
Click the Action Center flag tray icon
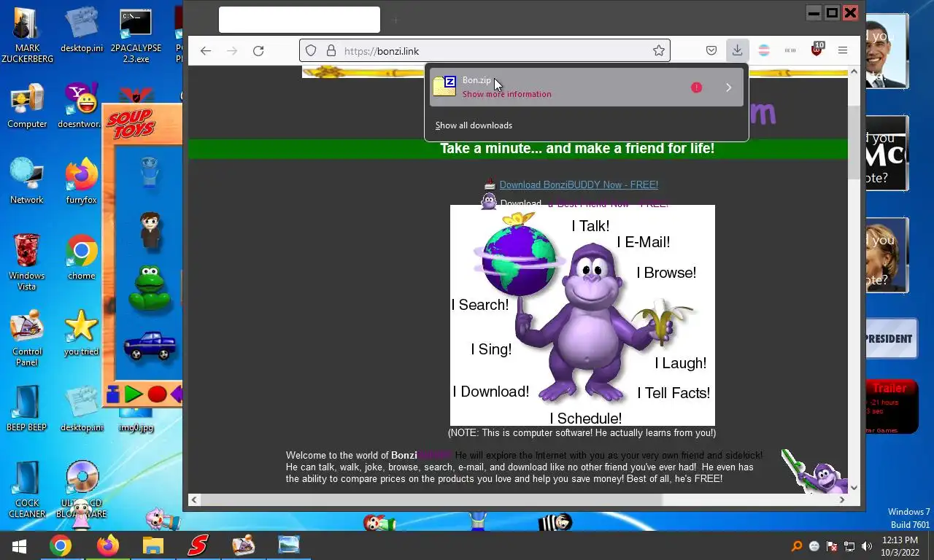832,546
